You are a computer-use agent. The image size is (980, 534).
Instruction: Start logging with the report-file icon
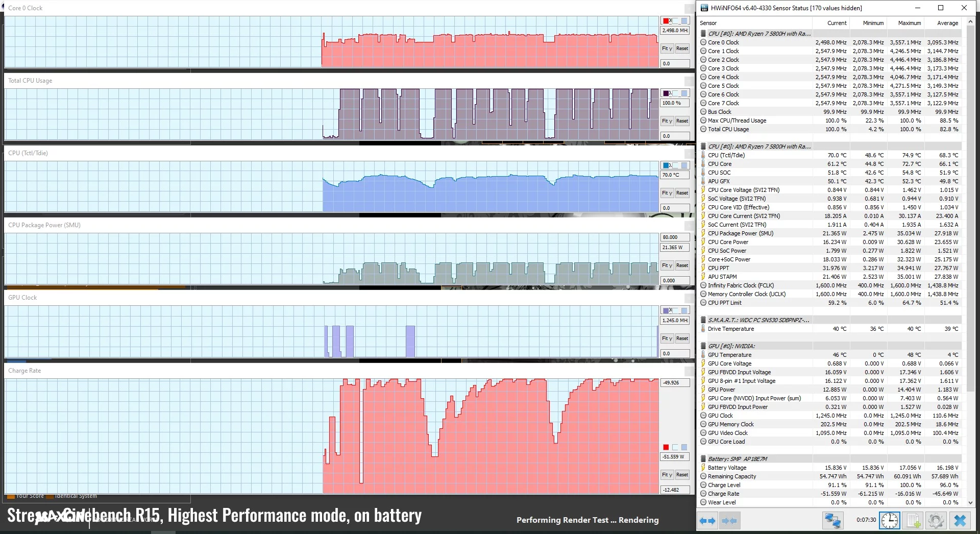tap(913, 520)
